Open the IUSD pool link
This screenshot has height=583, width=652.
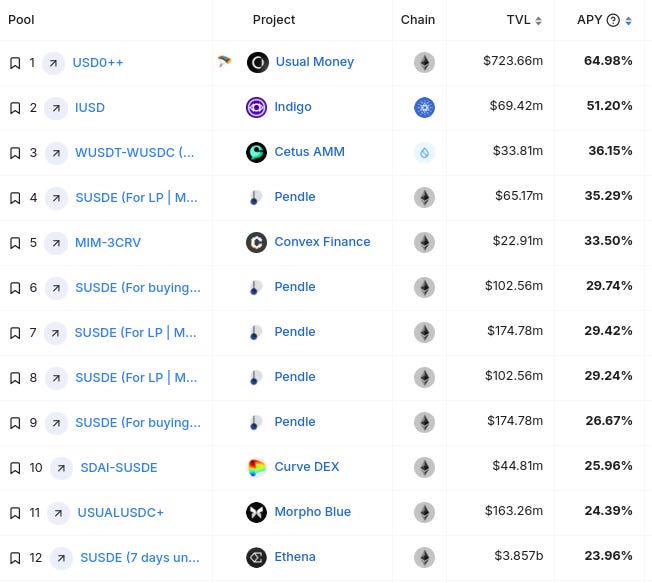(x=90, y=108)
